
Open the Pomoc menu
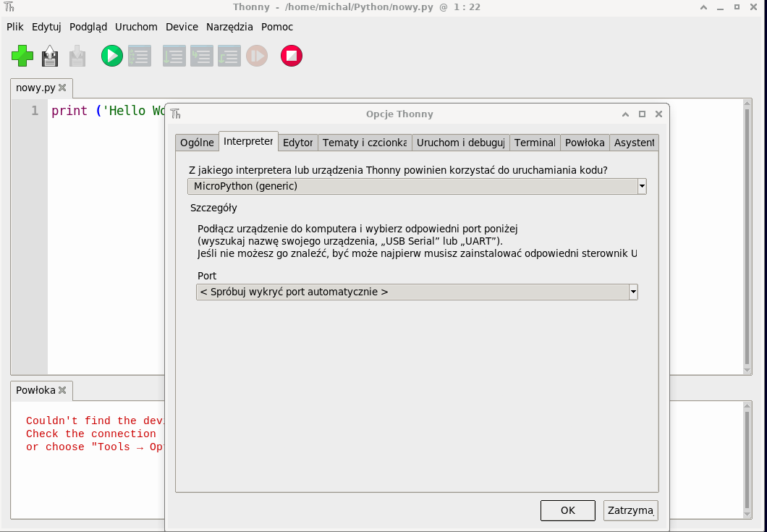[277, 27]
